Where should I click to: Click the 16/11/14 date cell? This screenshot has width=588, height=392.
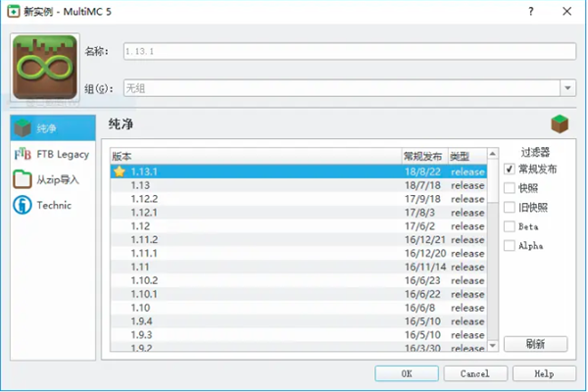[425, 267]
